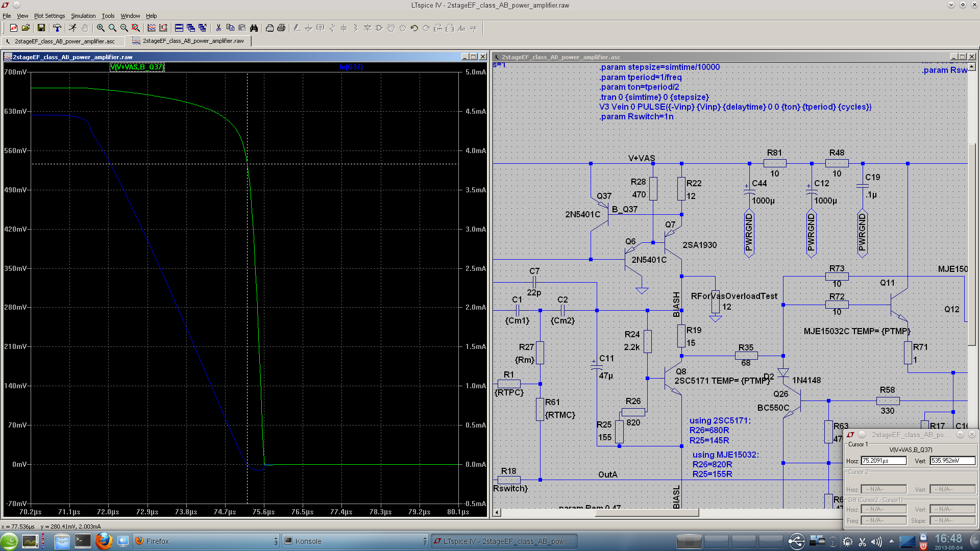This screenshot has width=980, height=551.
Task: Run the simulation with the running man icon
Action: point(72,28)
